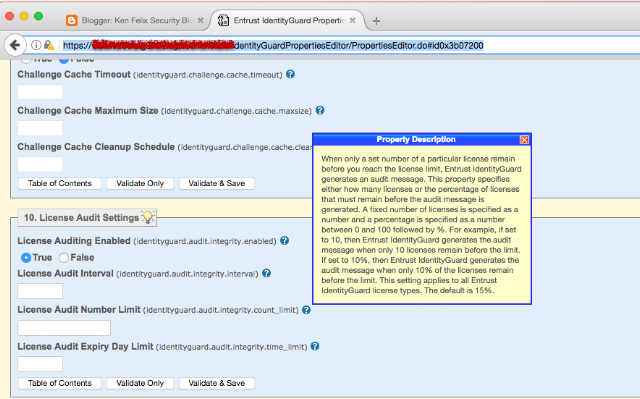This screenshot has height=399, width=640.
Task: Click the License Audit Interval input field
Action: 40,291
